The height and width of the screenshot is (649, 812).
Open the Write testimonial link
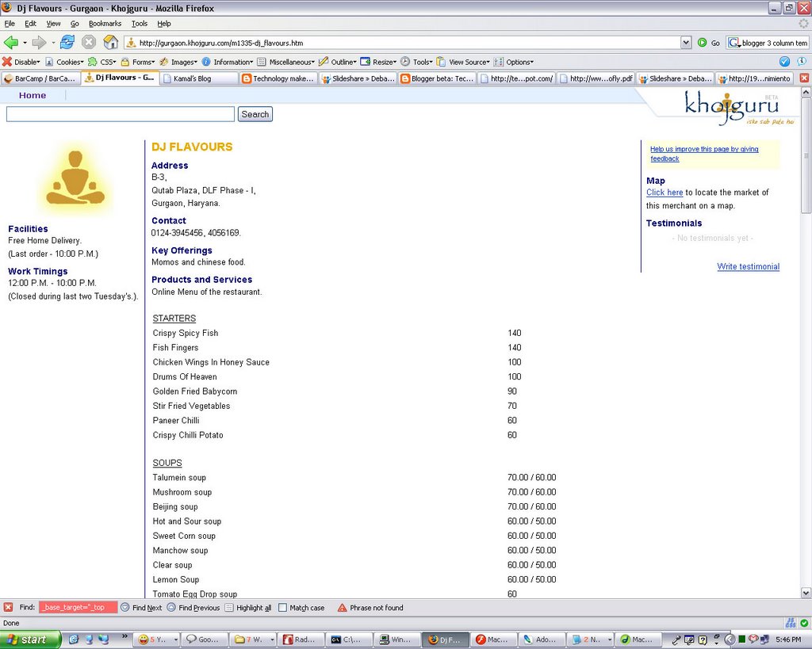coord(749,266)
